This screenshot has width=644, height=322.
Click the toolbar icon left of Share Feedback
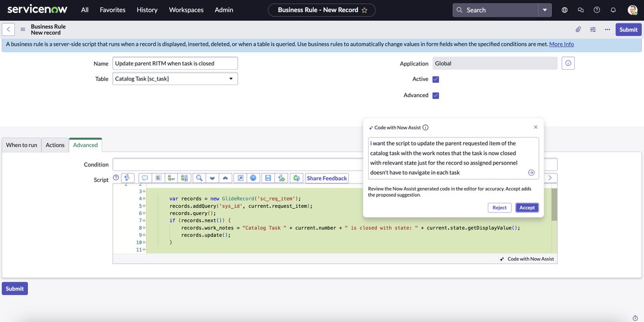(x=296, y=178)
